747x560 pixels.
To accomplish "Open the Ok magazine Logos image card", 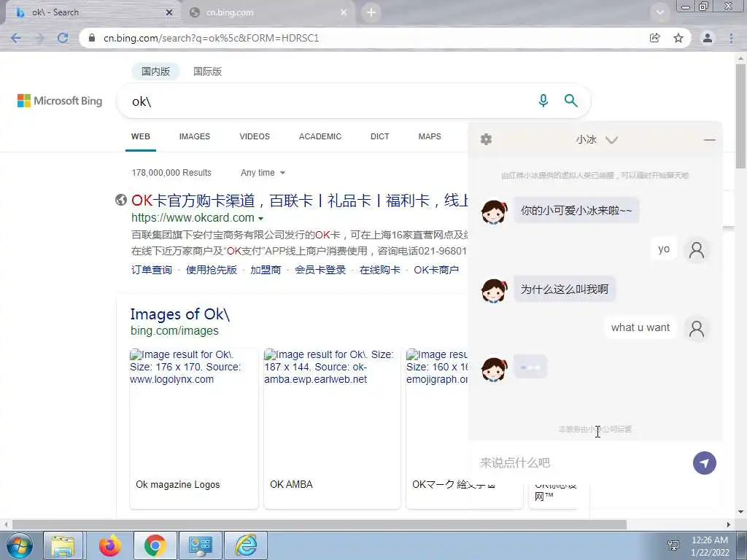I will click(194, 429).
